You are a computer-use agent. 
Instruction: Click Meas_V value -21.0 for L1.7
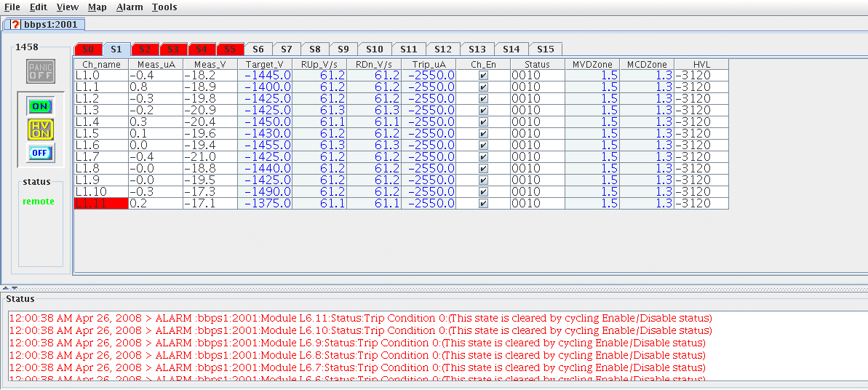coord(211,156)
